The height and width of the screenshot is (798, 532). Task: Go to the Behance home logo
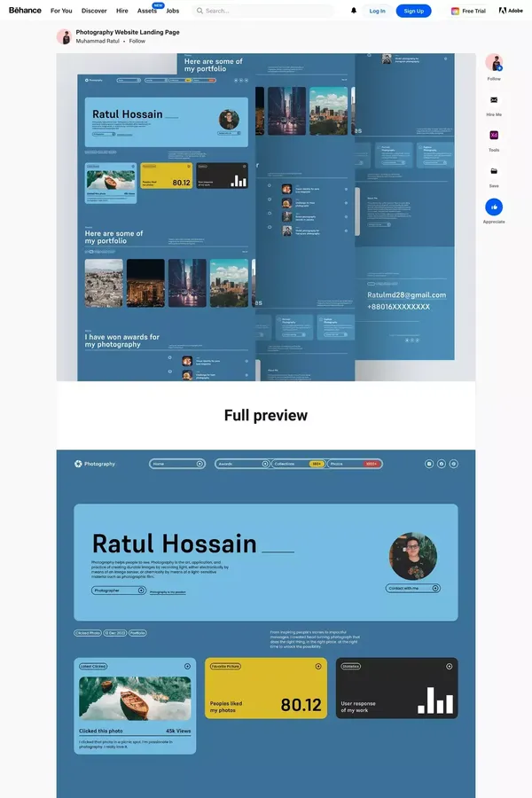tap(25, 10)
